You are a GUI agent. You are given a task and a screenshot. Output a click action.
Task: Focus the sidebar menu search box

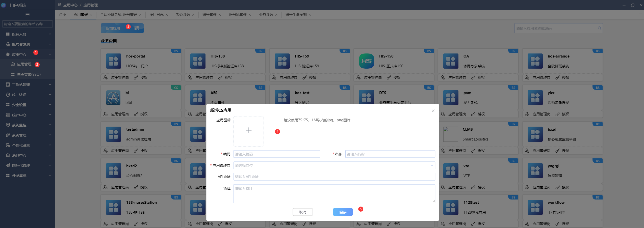(28, 24)
